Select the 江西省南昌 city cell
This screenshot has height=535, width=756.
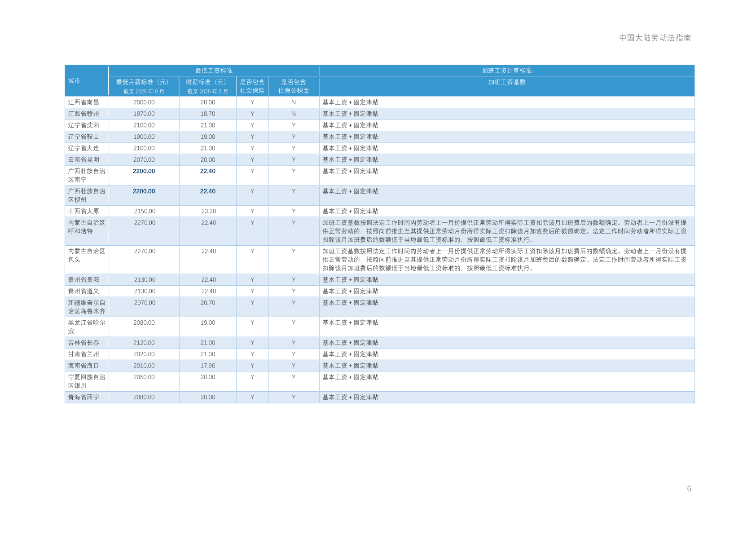point(84,102)
